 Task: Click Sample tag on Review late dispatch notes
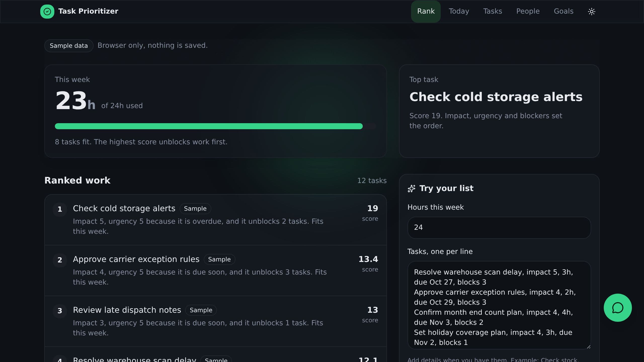(201, 310)
